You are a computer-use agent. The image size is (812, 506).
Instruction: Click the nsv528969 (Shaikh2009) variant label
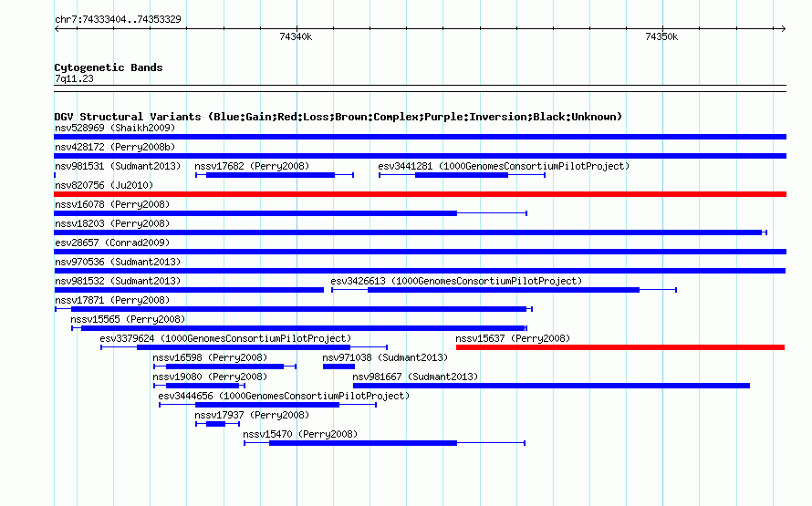coord(115,128)
